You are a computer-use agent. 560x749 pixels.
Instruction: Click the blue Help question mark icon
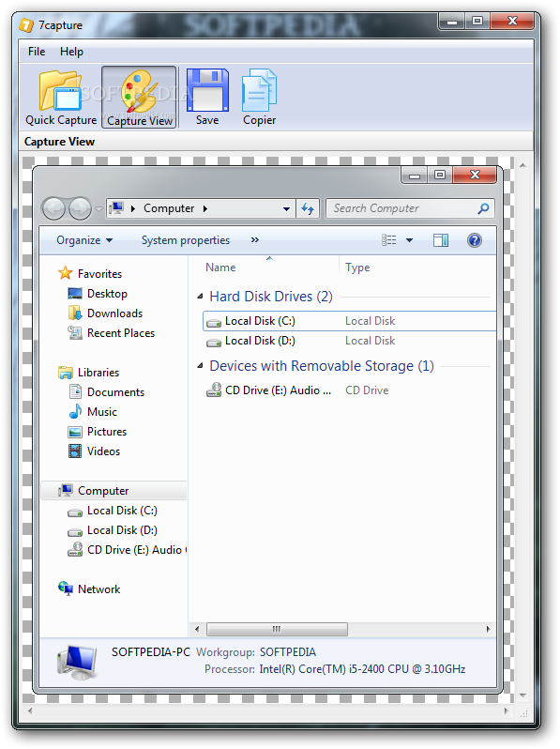coord(474,240)
